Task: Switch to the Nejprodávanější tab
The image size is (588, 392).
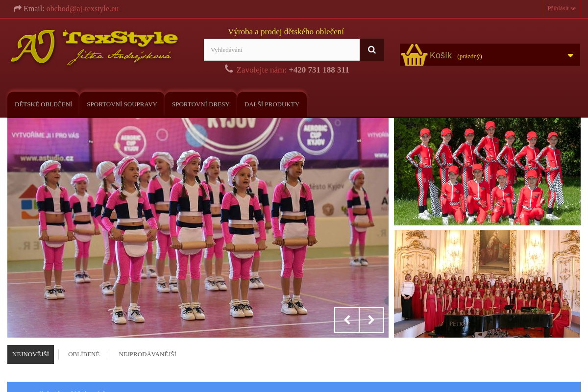Action: 147,354
